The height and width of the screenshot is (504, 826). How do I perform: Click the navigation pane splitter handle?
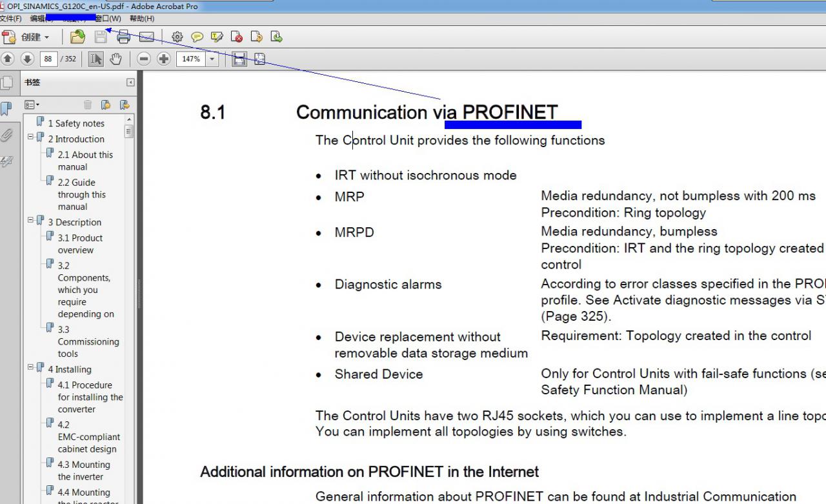[139, 294]
